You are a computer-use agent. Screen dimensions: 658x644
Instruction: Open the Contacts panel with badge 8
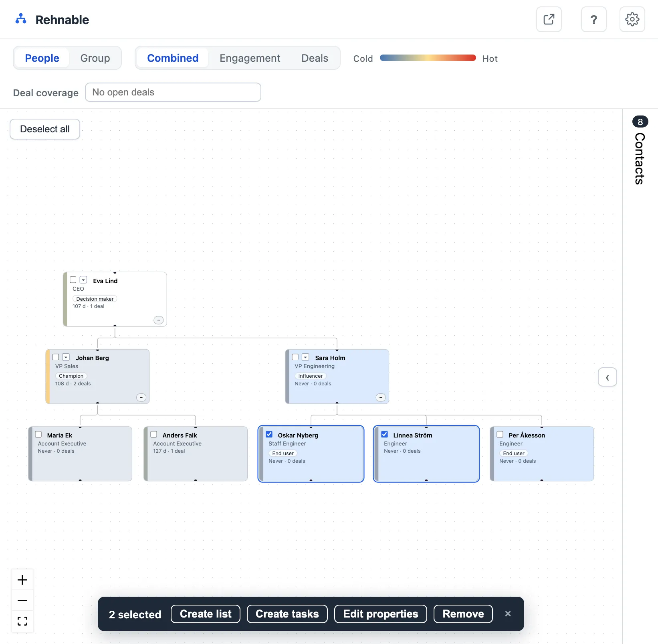[640, 151]
